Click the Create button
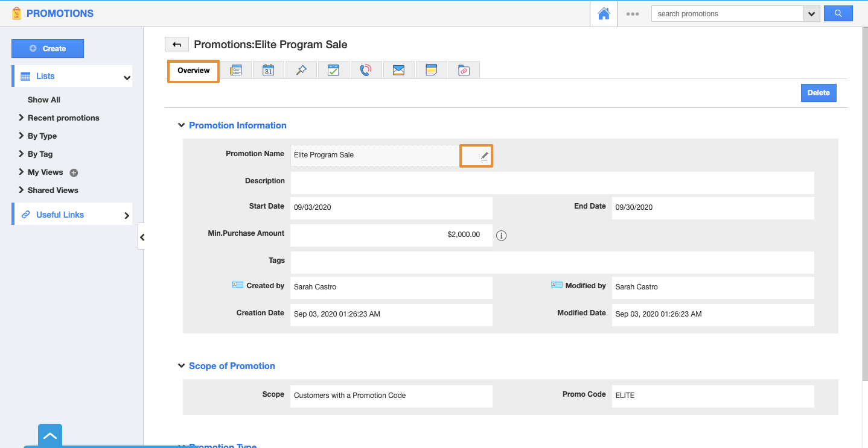 (48, 49)
